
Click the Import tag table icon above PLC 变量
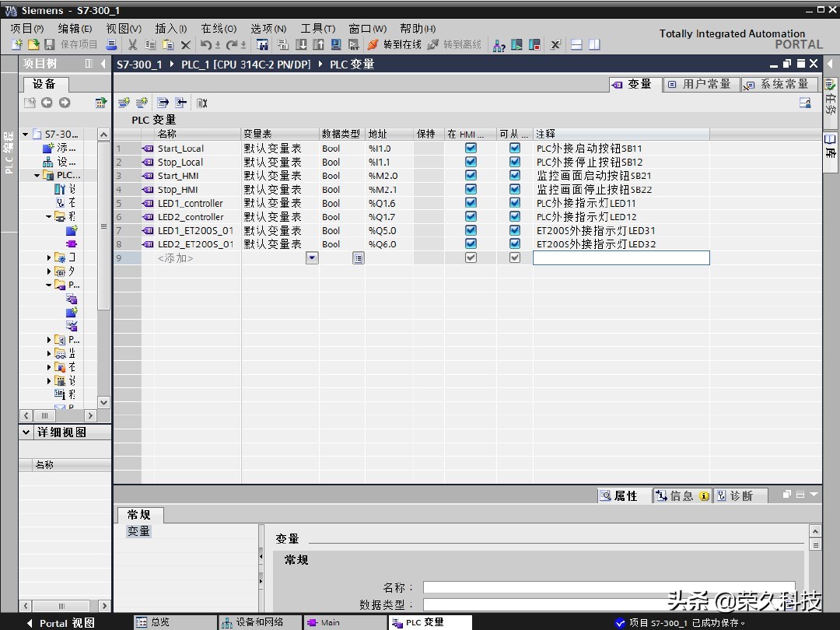pos(179,102)
